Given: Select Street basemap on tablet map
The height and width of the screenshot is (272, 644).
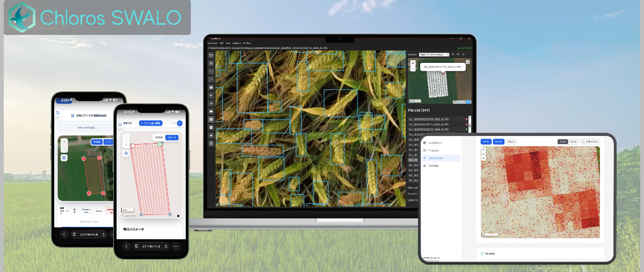Looking at the screenshot, I should click(x=563, y=141).
